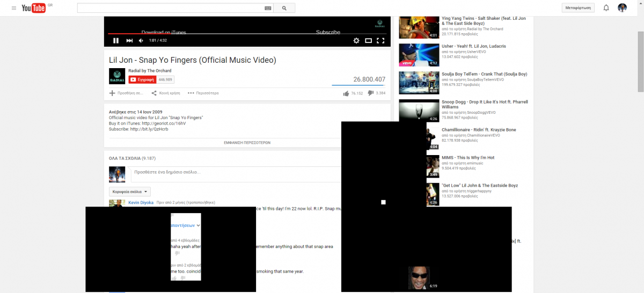
Task: Open the Soulja Boy Crank That thumbnail
Action: (419, 83)
